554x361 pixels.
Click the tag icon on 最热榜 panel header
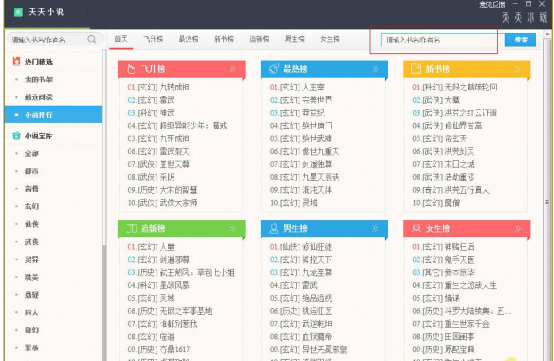[274, 69]
